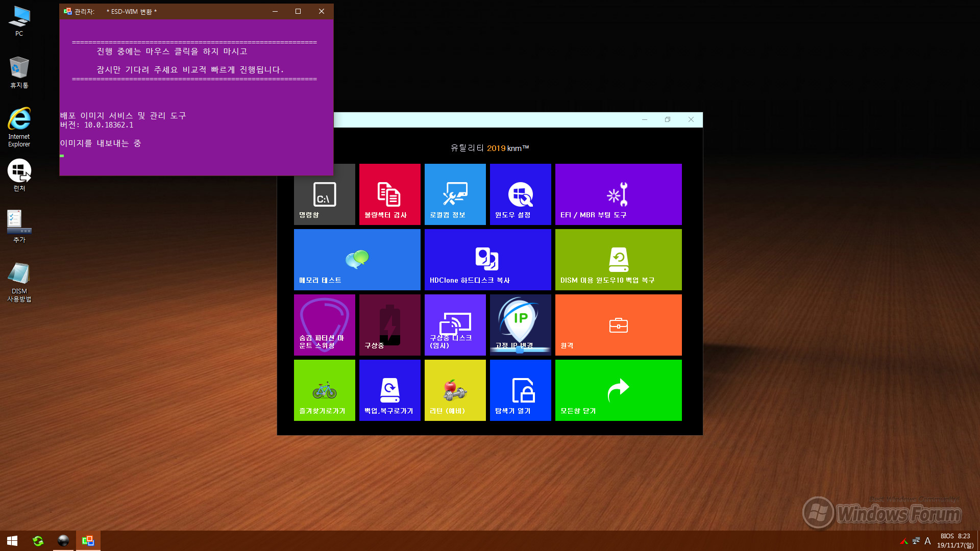Launch the 불량섹터 검사 tile
The width and height of the screenshot is (980, 551).
coord(389,194)
